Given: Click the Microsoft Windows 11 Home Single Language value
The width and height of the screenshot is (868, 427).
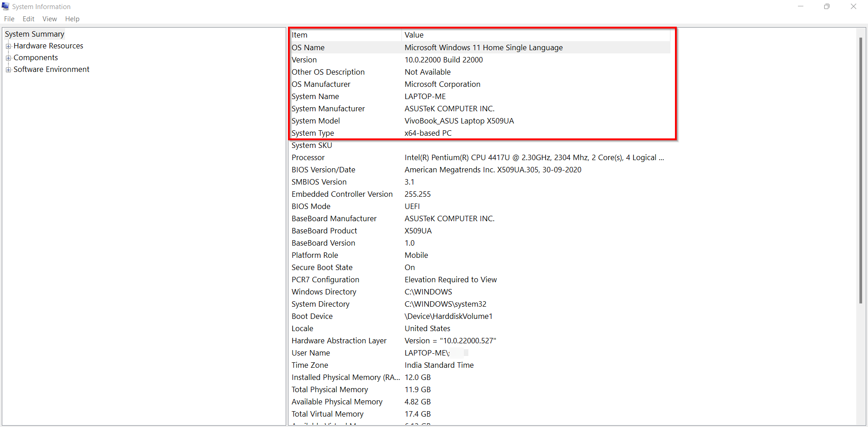Looking at the screenshot, I should coord(484,47).
